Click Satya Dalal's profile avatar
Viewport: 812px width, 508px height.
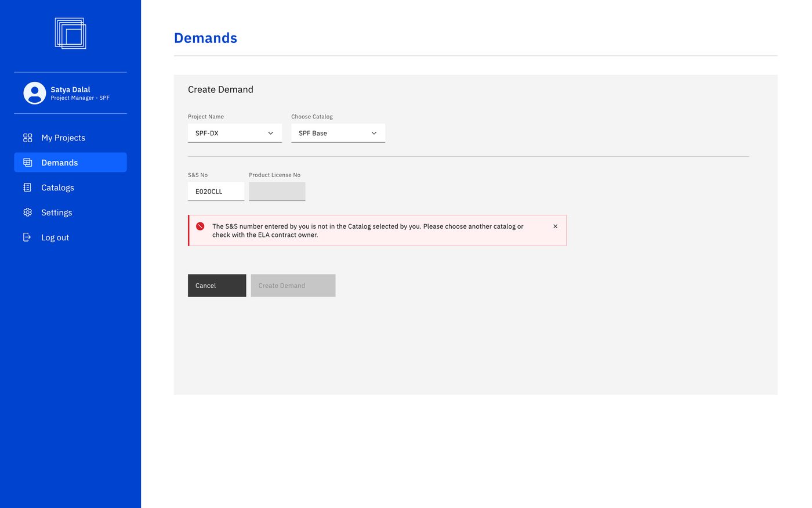point(35,93)
